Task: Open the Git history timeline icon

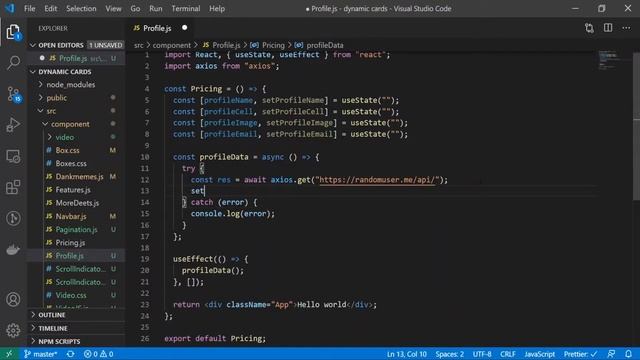Action: [x=13, y=218]
